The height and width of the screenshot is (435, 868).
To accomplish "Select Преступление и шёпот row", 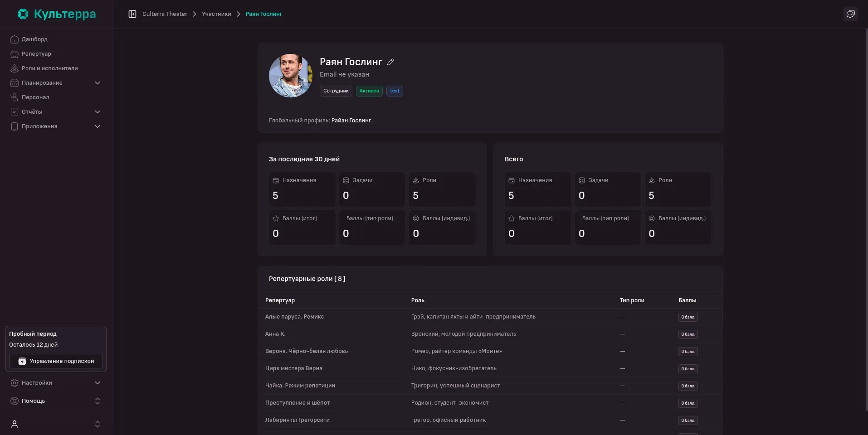I will click(x=490, y=403).
